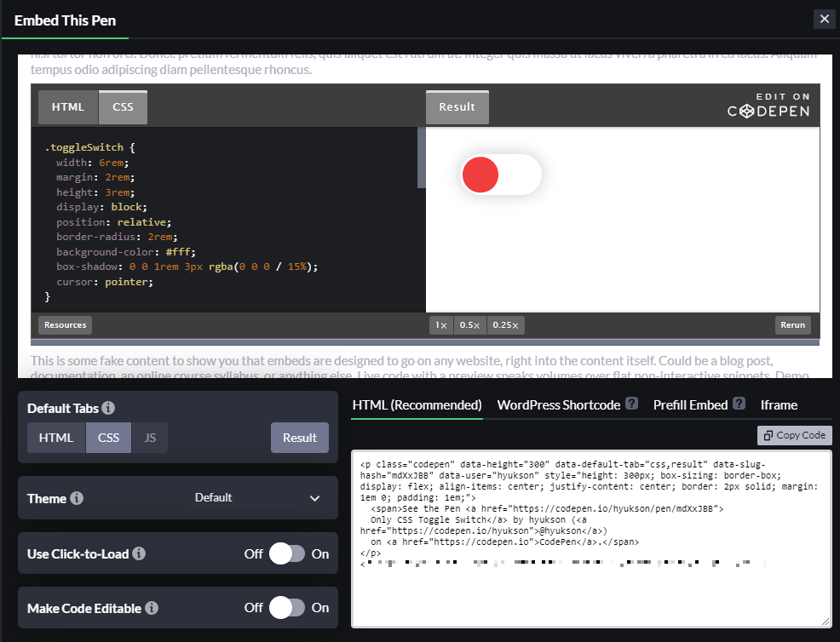The image size is (840, 642).
Task: Click the Use Click-to-Load info icon
Action: coord(139,553)
